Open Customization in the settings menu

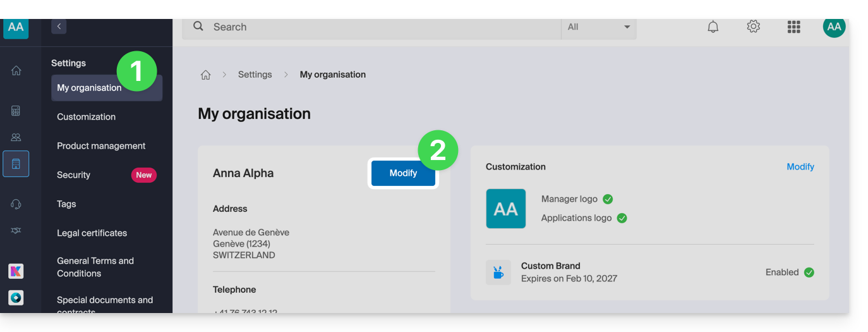[86, 117]
